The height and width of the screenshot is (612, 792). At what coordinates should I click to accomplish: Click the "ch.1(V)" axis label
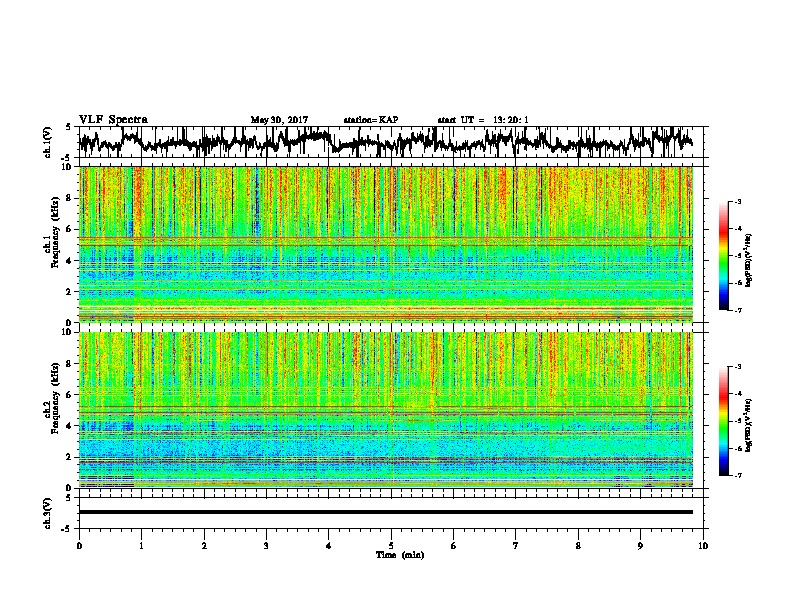48,142
